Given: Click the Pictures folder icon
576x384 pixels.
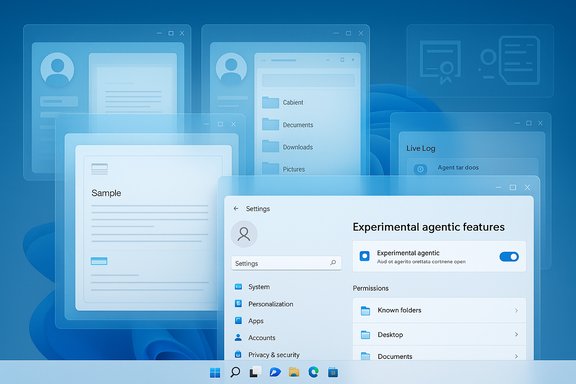Looking at the screenshot, I should coord(270,168).
